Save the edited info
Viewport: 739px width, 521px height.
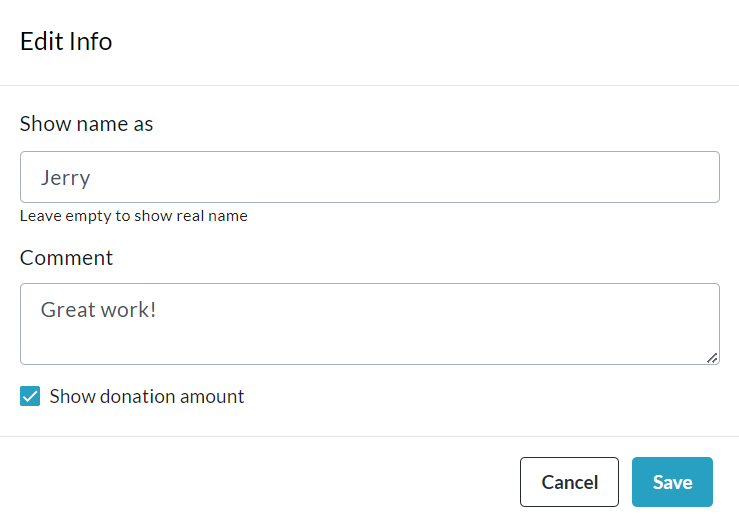[672, 482]
